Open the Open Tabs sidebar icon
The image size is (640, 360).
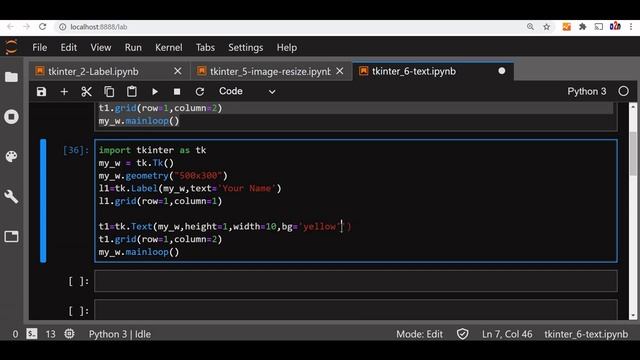pos(11,236)
